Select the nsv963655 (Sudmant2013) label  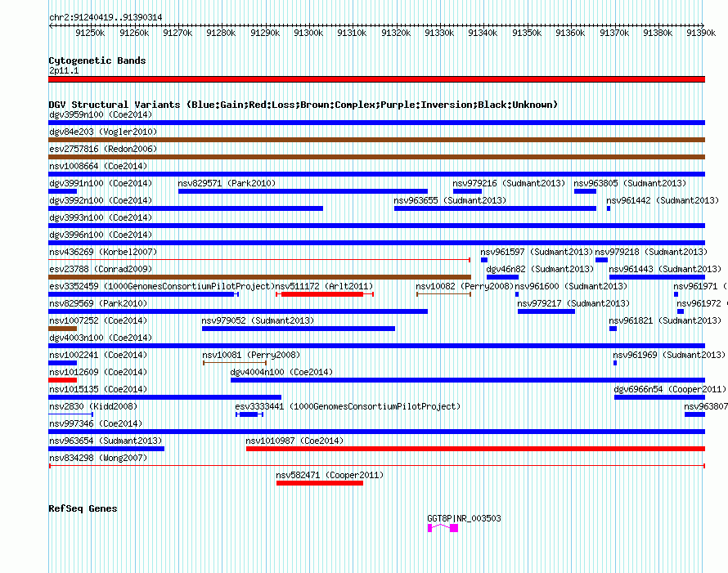click(450, 200)
